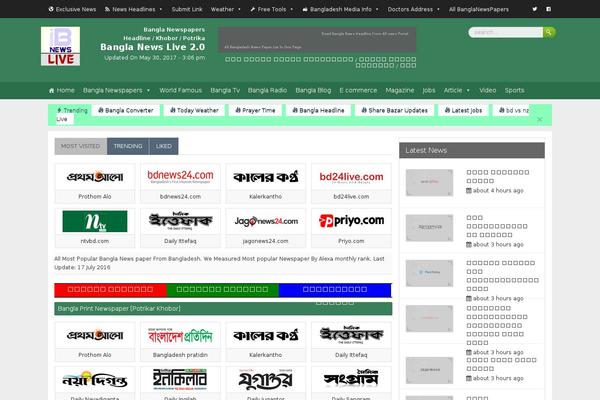Image resolution: width=600 pixels, height=400 pixels.
Task: Open the 4 hours ago news thumbnail
Action: (429, 183)
